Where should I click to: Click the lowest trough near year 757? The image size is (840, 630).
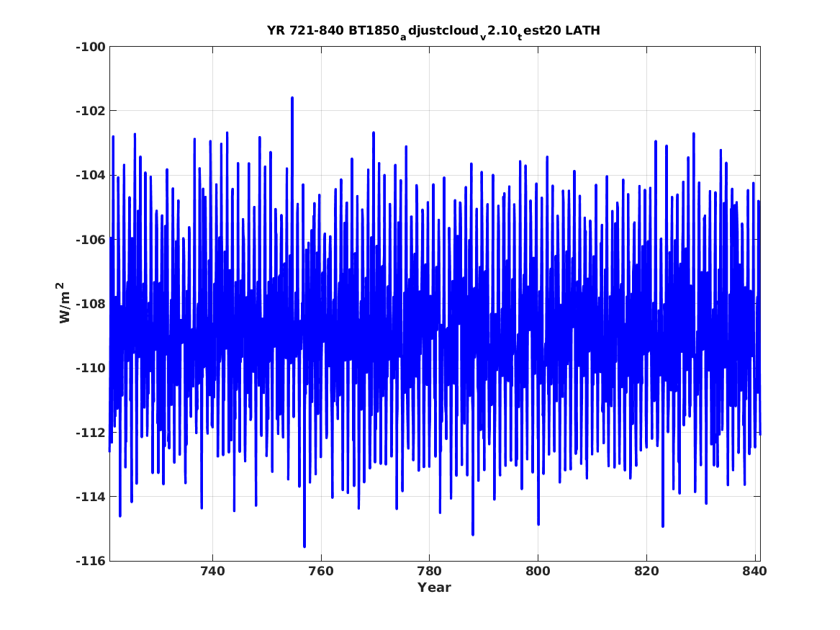click(x=304, y=546)
